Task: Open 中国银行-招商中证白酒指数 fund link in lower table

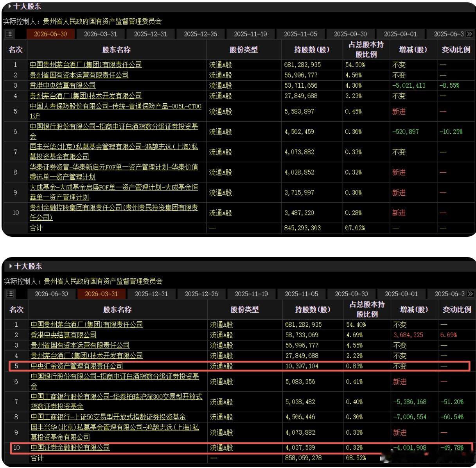Action: coord(115,381)
